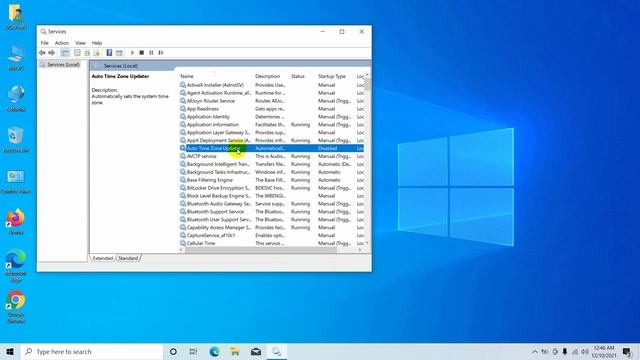The image size is (640, 360).
Task: Switch to the Standard tab
Action: tap(128, 258)
